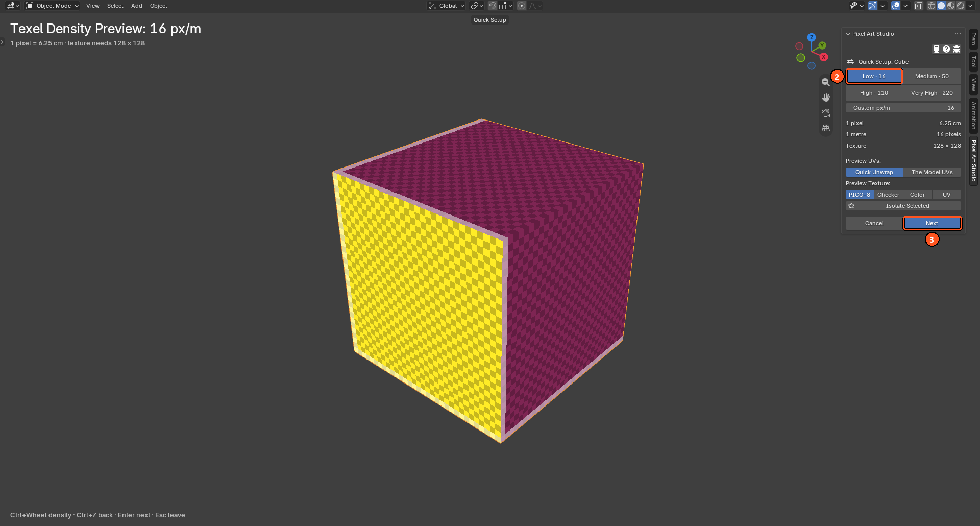Open the View menu
Image resolution: width=980 pixels, height=526 pixels.
[93, 6]
